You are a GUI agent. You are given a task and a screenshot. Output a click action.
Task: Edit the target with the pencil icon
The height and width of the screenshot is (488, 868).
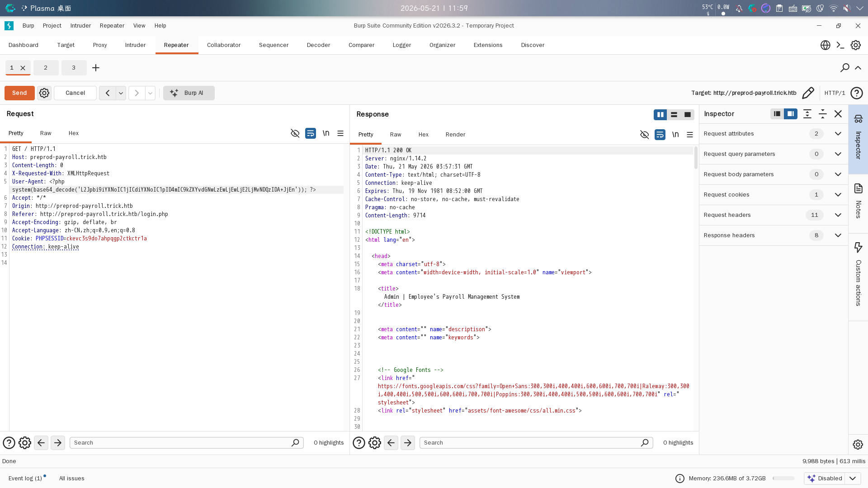808,93
